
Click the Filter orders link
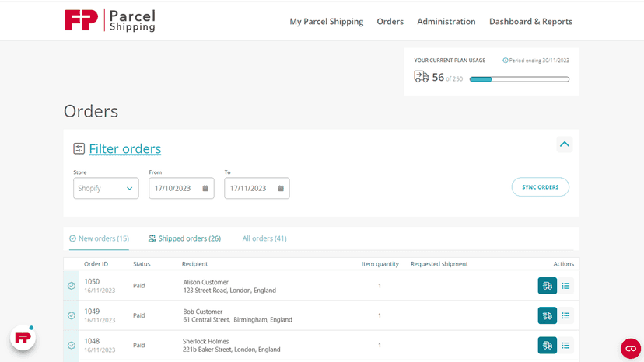point(125,148)
